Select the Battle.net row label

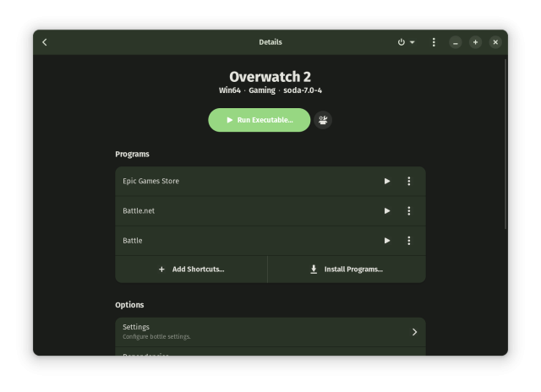click(139, 211)
